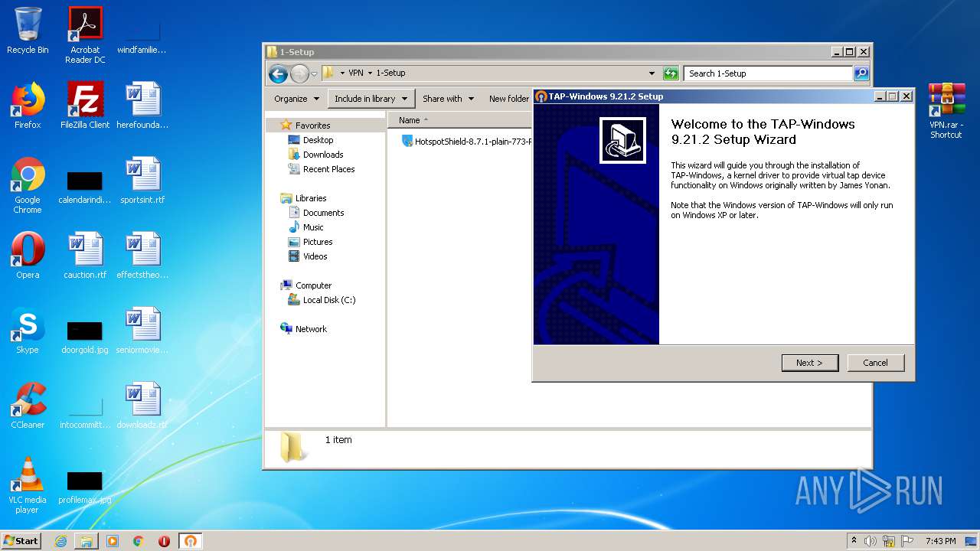Show hidden tray icons arrow

[854, 540]
